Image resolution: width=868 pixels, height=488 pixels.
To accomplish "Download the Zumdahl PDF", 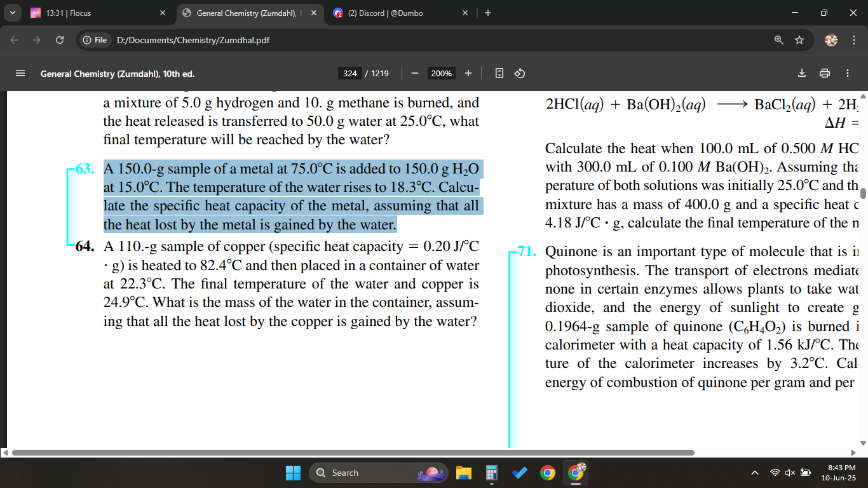I will pyautogui.click(x=802, y=73).
